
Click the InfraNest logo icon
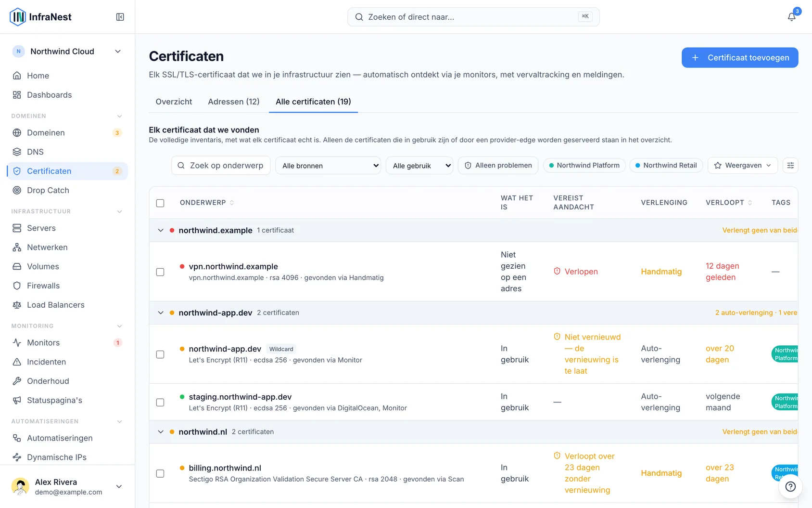pyautogui.click(x=18, y=17)
